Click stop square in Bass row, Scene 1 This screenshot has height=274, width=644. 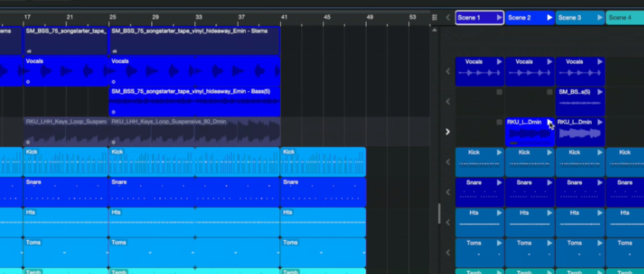tap(499, 92)
